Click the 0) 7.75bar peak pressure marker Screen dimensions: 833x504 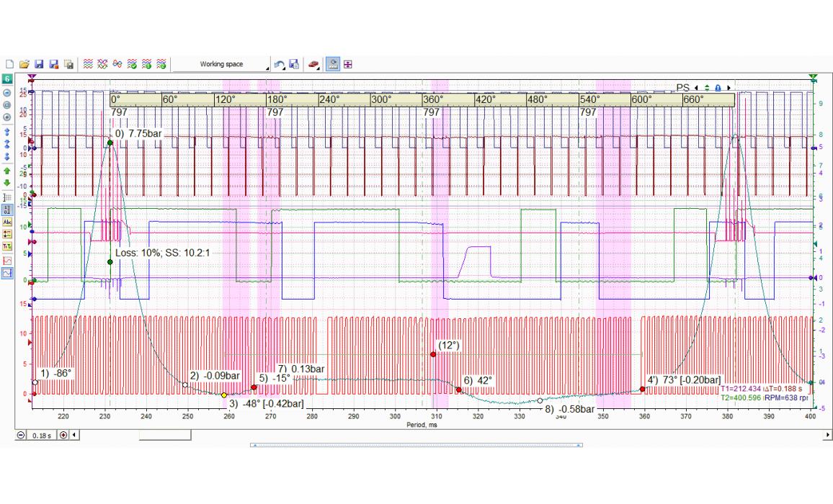[110, 143]
